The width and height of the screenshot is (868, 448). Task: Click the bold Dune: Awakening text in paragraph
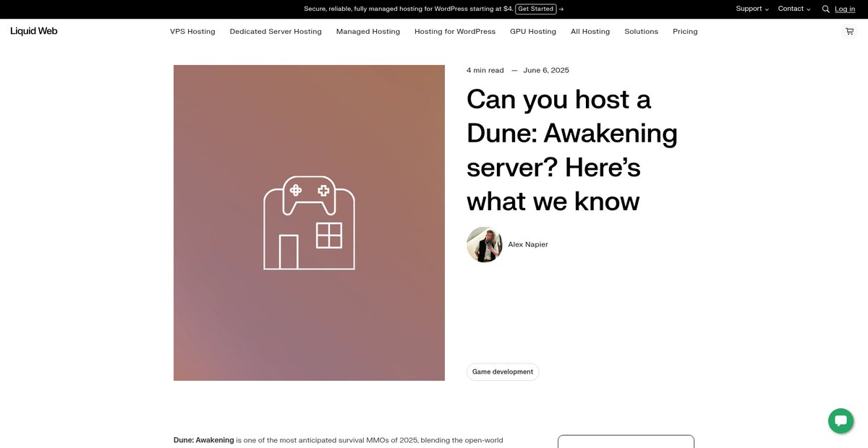tap(204, 440)
